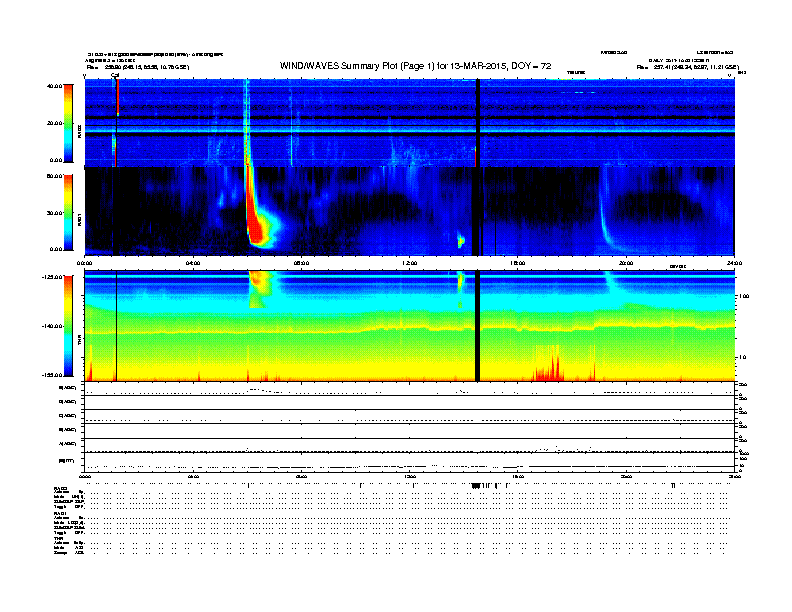Click the 10 label on TNR right axis

click(742, 357)
